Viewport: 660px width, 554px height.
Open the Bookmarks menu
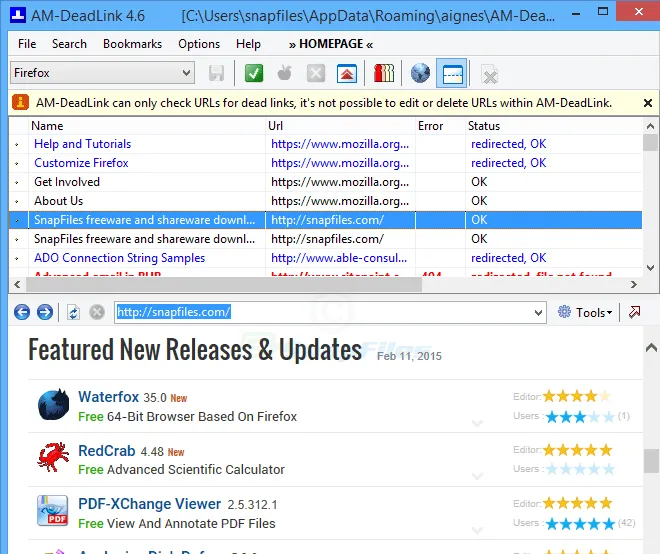pyautogui.click(x=133, y=44)
